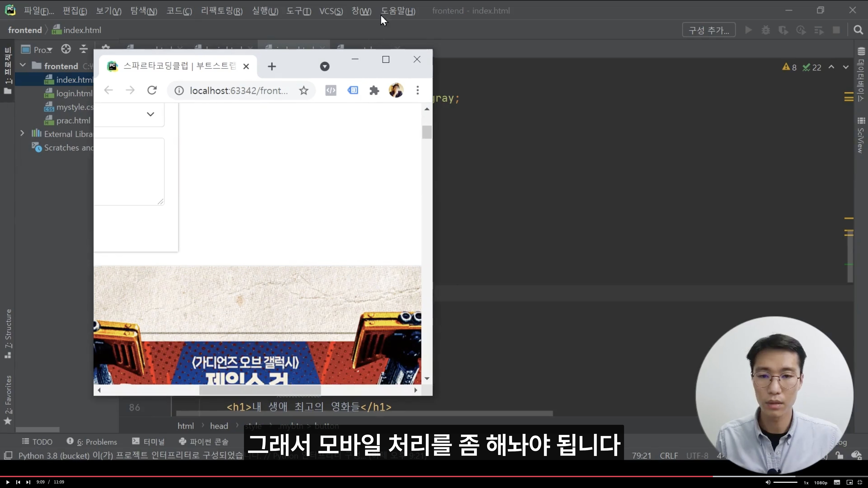
Task: Open the 리팩토링(R) menu
Action: [x=222, y=11]
